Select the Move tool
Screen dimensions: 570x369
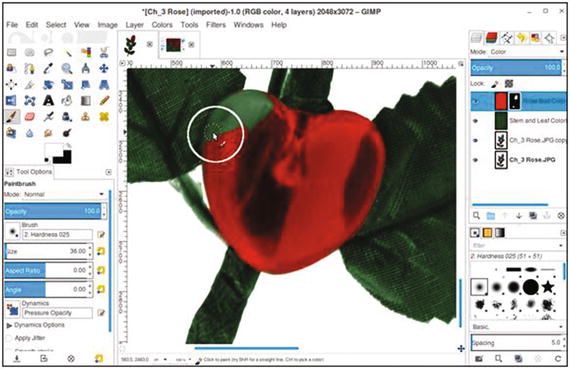(104, 68)
